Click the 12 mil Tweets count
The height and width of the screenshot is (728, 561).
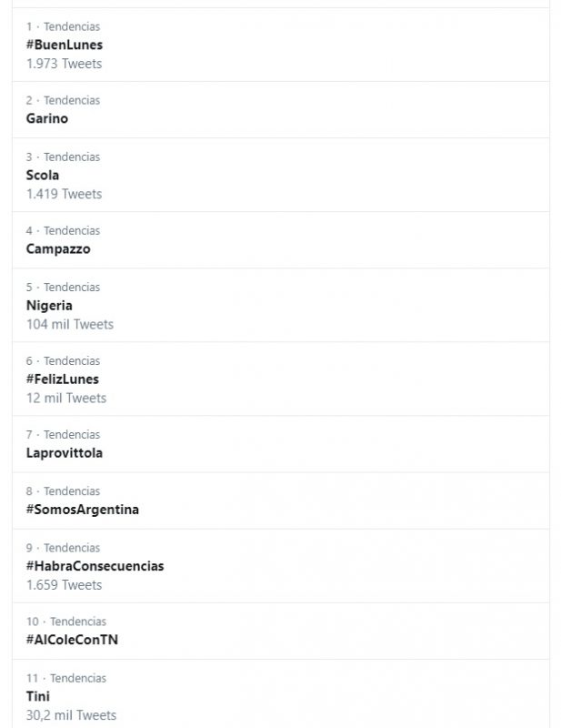click(x=66, y=398)
